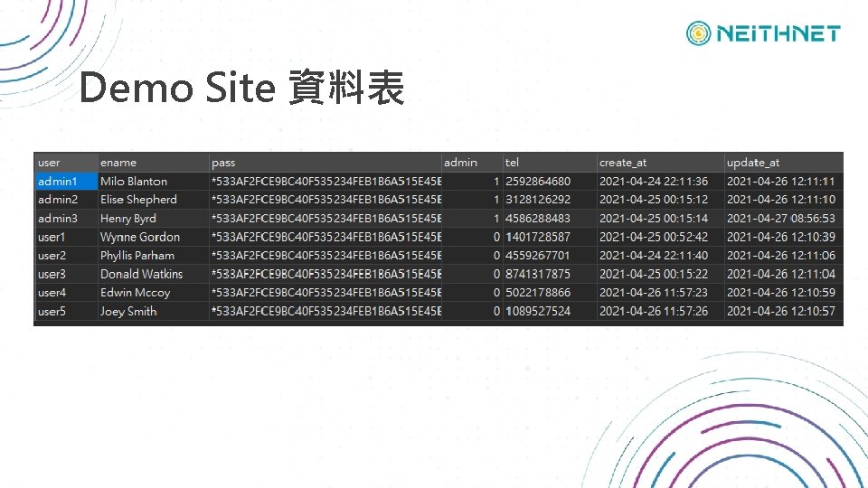Click the name 'Henry Byrd'
The height and width of the screenshot is (488, 868).
127,219
